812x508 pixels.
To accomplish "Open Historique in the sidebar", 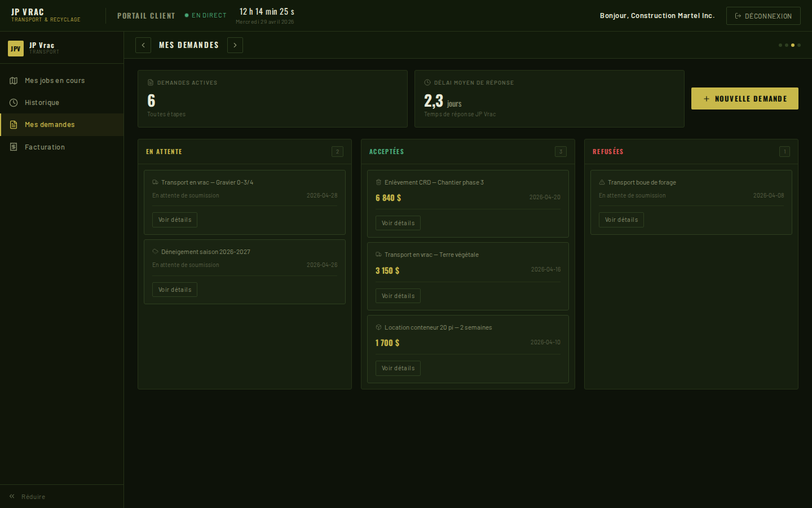I will click(x=42, y=103).
